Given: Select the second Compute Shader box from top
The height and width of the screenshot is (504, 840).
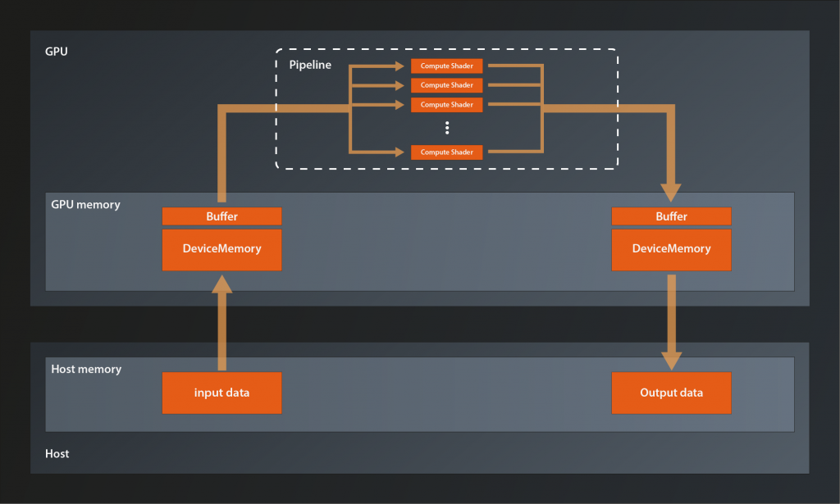Looking at the screenshot, I should (446, 85).
